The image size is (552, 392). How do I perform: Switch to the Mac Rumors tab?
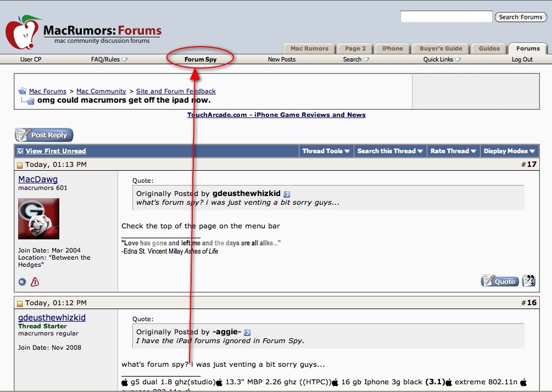[x=309, y=48]
